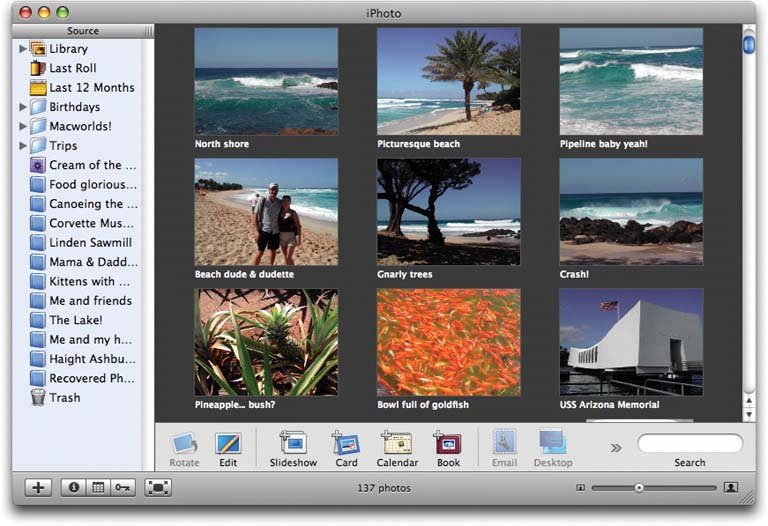The height and width of the screenshot is (526, 768).
Task: Toggle the photo info panel button
Action: point(74,488)
